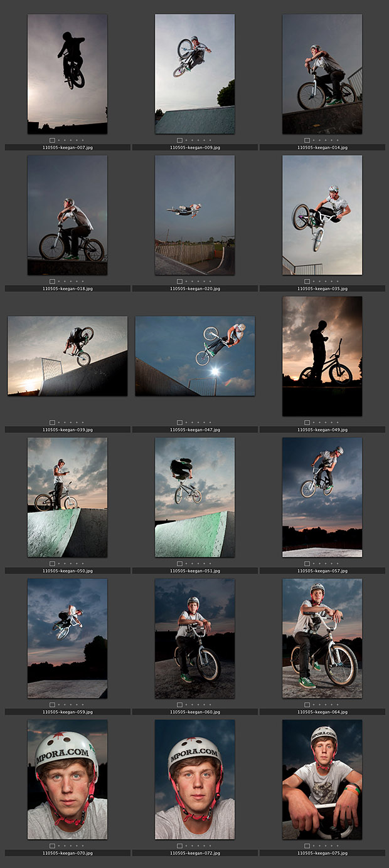Screen dimensions: 389x868
Task: Toggle the checkbox below the keegan-035 photo
Action: [x=307, y=281]
